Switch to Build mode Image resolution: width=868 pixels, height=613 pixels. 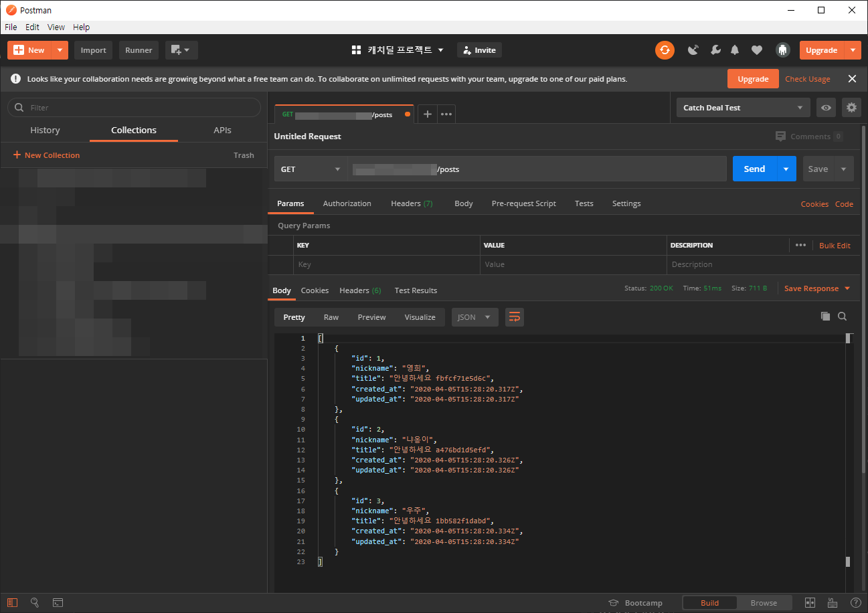click(x=710, y=603)
